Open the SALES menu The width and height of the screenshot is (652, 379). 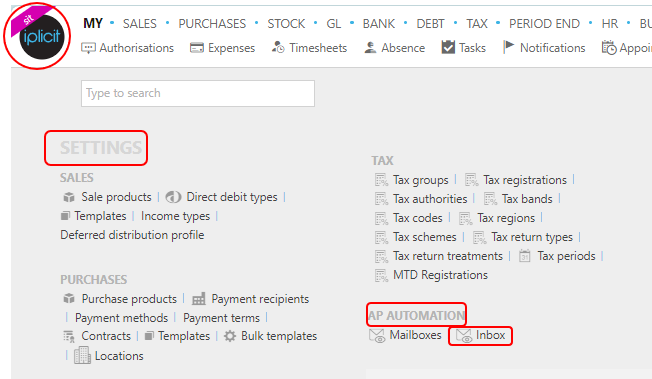tap(140, 24)
